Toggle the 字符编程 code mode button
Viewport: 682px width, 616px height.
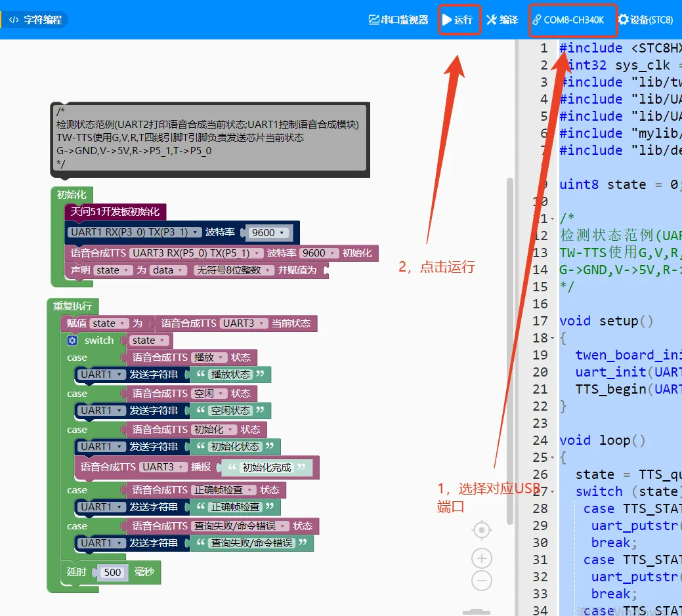(37, 20)
